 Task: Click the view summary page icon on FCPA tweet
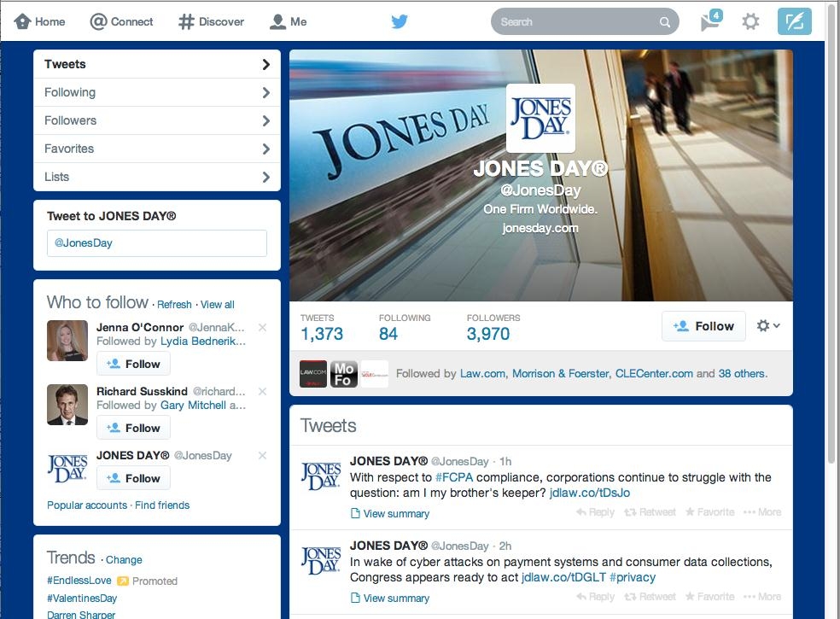(355, 513)
